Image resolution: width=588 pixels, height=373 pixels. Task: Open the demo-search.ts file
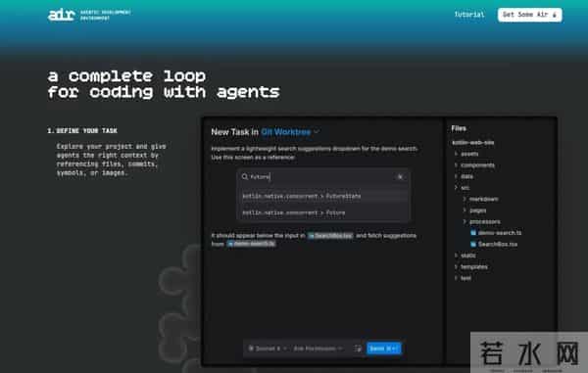click(496, 233)
